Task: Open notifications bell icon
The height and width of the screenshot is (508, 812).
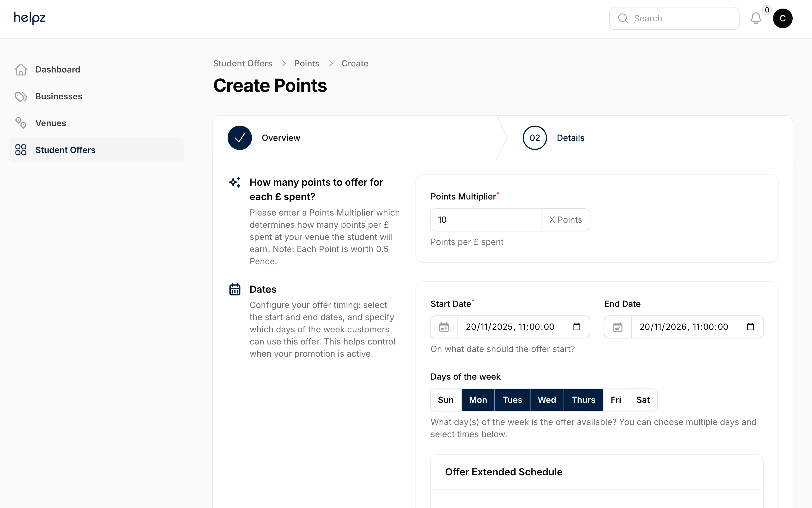Action: (756, 19)
